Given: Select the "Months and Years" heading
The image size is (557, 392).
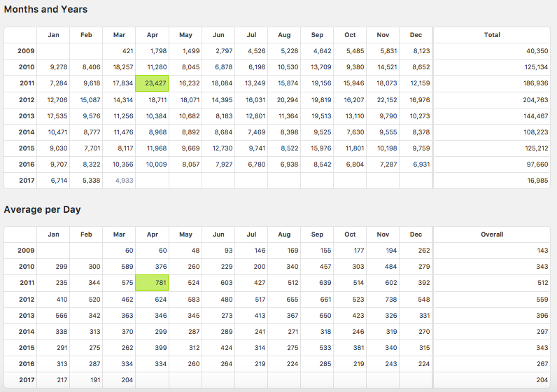Looking at the screenshot, I should (x=45, y=9).
